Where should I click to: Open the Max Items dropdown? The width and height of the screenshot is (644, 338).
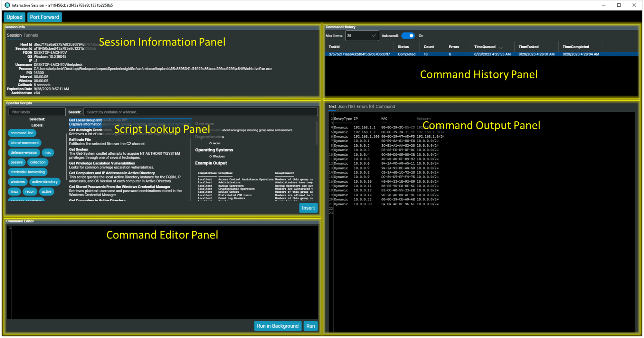tap(362, 36)
